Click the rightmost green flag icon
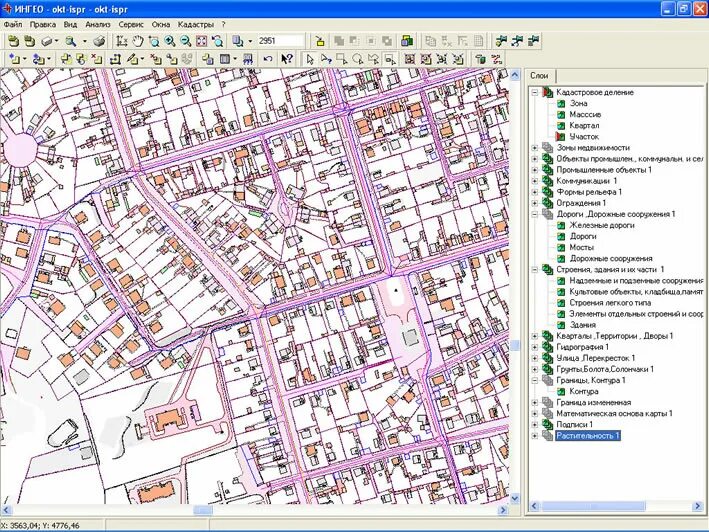709x532 pixels. click(x=534, y=42)
